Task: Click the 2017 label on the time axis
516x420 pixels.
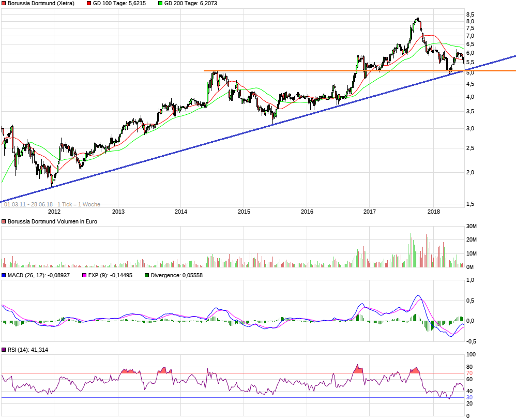Action: 370,212
